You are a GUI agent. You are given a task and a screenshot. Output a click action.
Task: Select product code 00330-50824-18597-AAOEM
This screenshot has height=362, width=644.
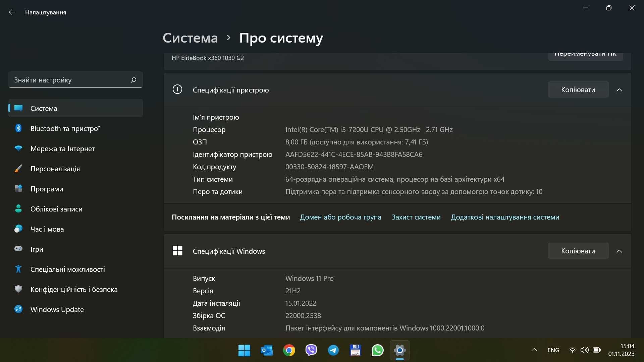point(329,167)
